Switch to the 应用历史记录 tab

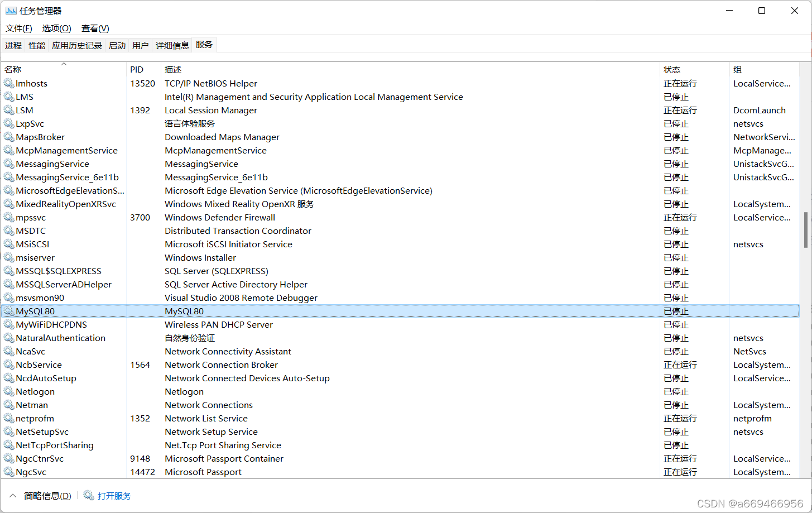[x=77, y=46]
